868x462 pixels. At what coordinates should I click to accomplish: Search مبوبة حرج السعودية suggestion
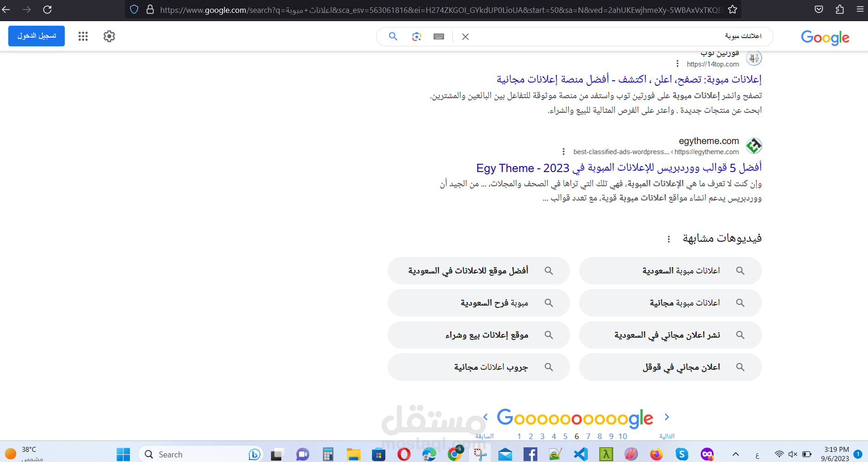[479, 303]
